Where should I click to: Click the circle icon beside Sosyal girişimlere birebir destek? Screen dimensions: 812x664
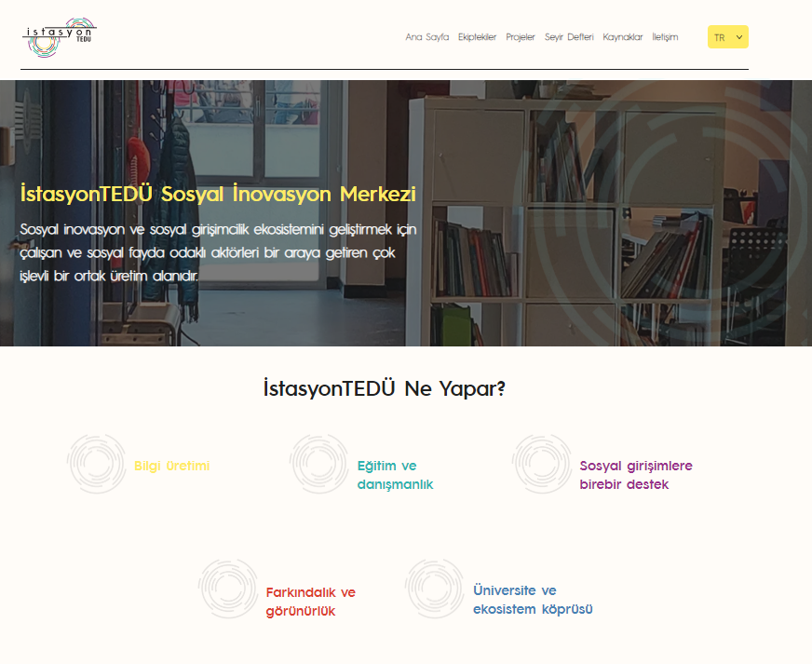542,464
